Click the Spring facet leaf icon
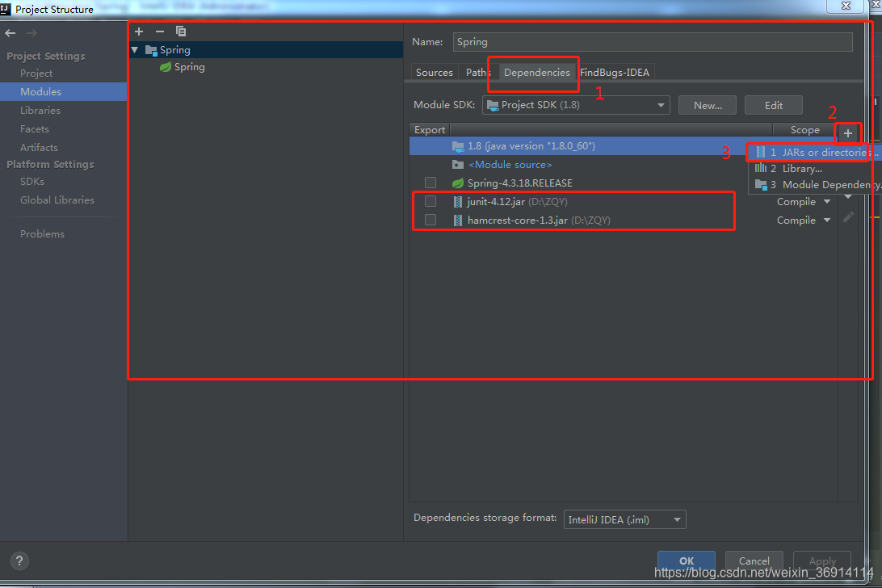This screenshot has height=588, width=882. (x=166, y=67)
